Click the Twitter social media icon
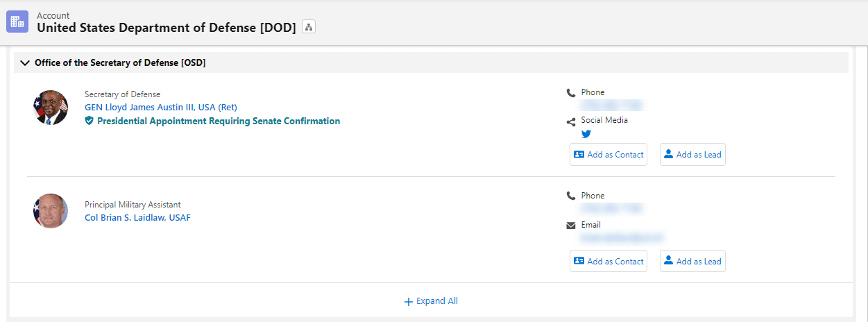The height and width of the screenshot is (322, 868). click(586, 134)
